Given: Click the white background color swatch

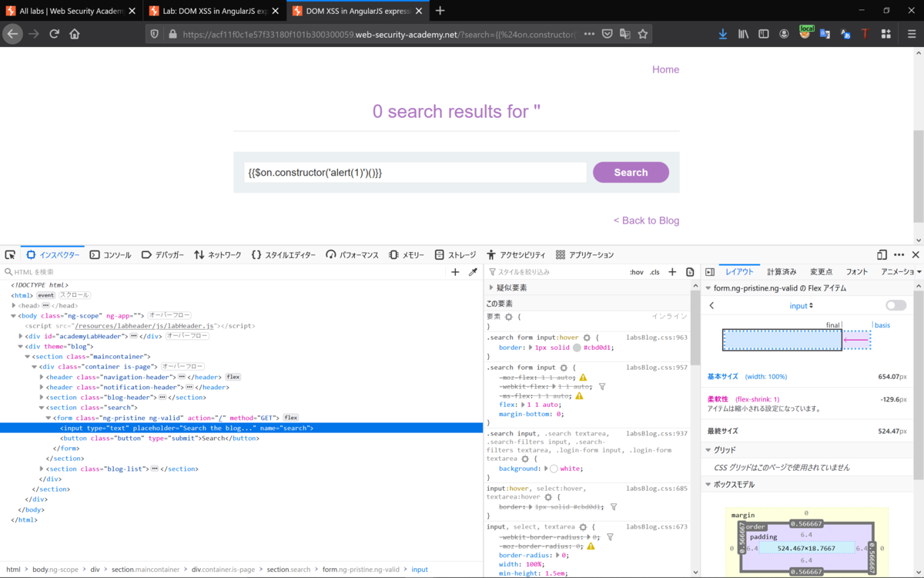Looking at the screenshot, I should 553,469.
